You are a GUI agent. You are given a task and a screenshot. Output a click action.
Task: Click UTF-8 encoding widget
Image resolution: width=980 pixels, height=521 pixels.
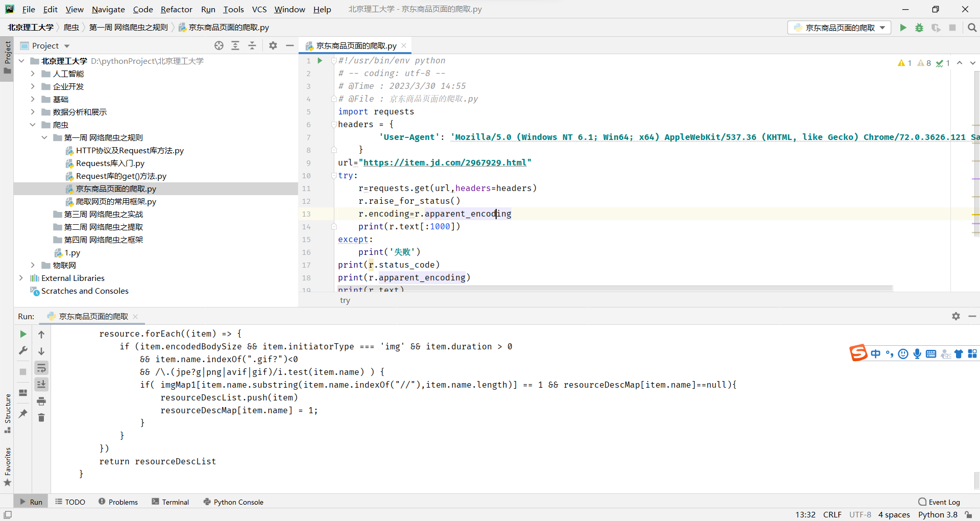(x=860, y=515)
